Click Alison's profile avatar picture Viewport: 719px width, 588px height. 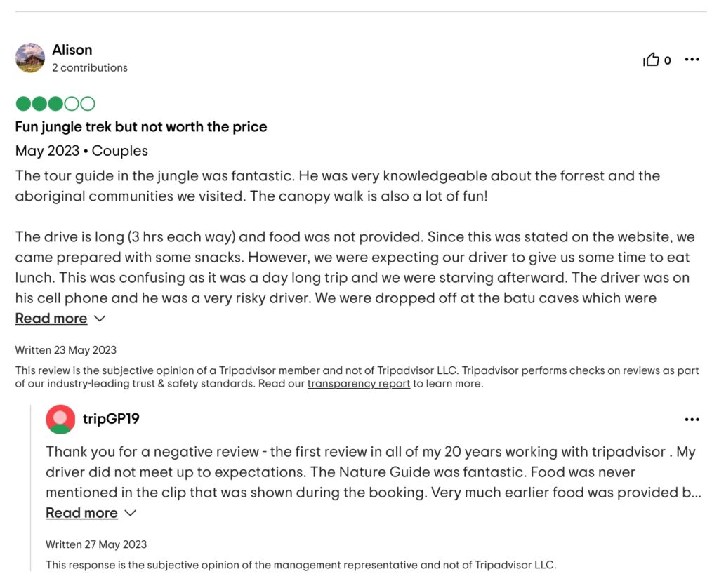click(x=30, y=58)
